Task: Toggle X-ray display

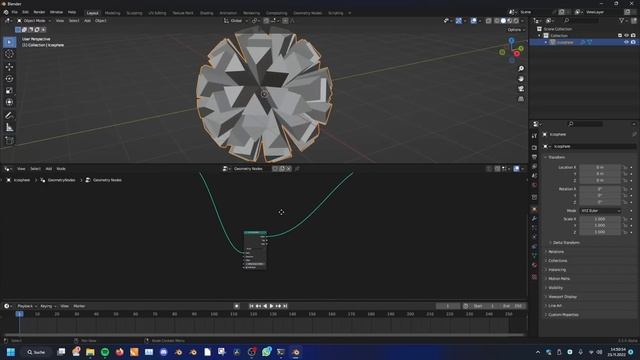Action: point(488,21)
